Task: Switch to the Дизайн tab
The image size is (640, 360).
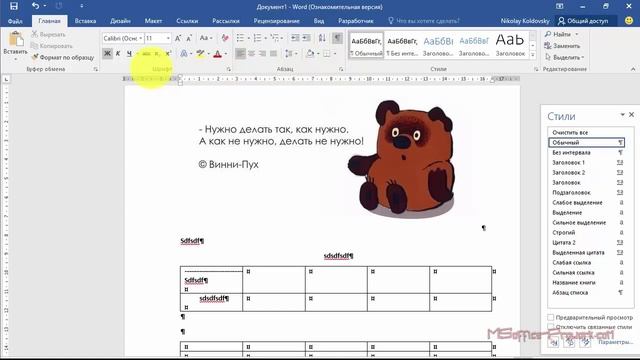Action: [x=120, y=21]
